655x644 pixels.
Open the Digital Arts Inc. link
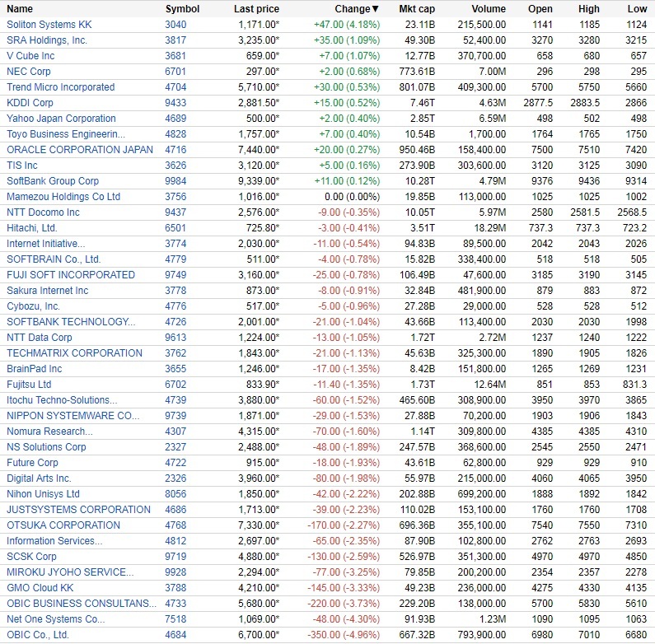coord(39,478)
